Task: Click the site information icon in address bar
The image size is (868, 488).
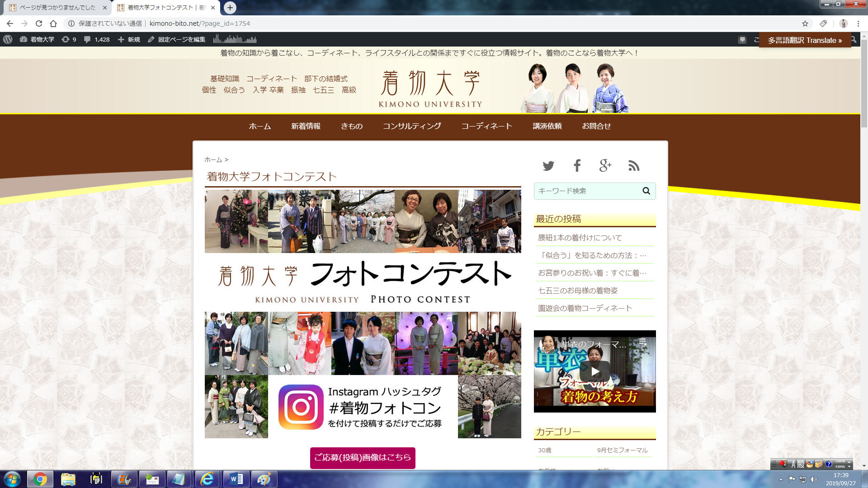Action: point(71,23)
